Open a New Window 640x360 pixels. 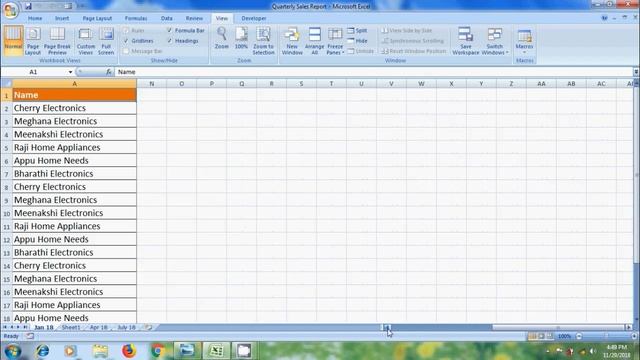pyautogui.click(x=292, y=40)
